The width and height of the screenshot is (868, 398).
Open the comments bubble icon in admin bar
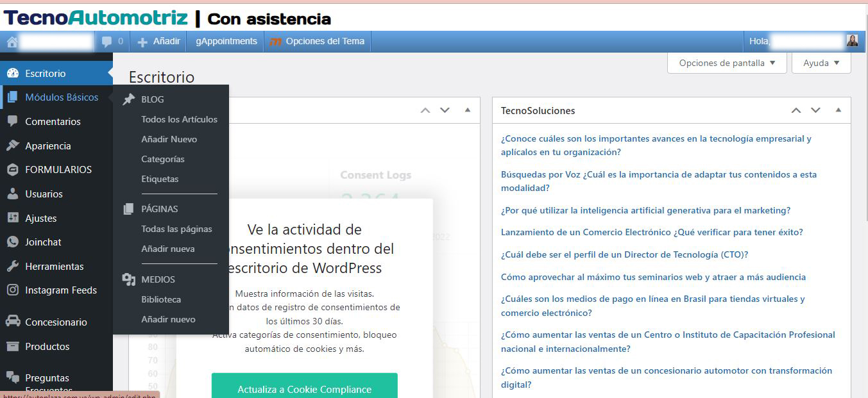pos(106,42)
